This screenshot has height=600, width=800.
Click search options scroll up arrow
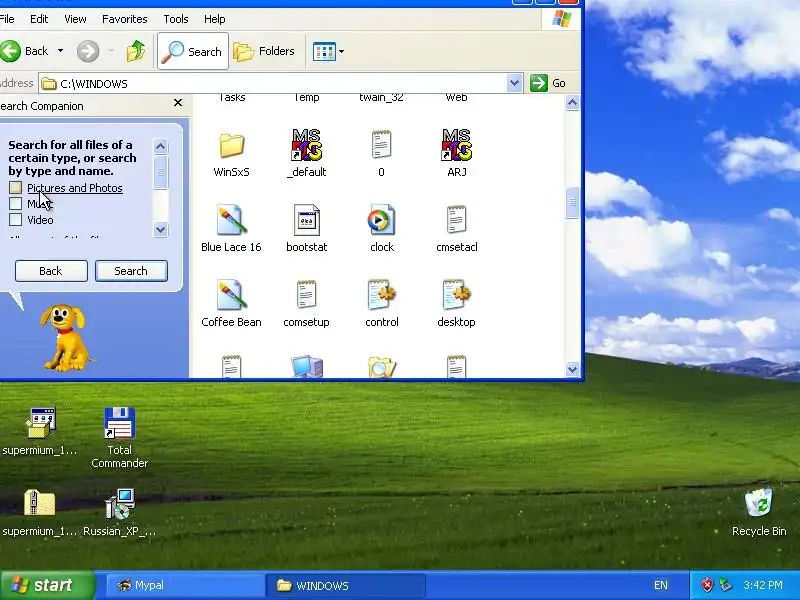[160, 147]
